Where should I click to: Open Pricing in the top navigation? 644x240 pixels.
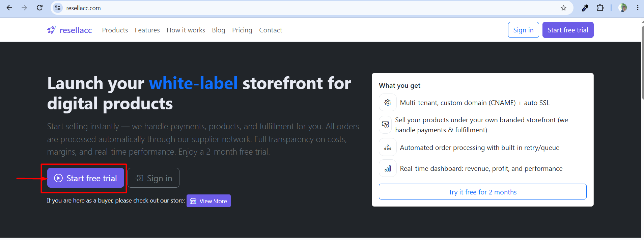pos(242,30)
